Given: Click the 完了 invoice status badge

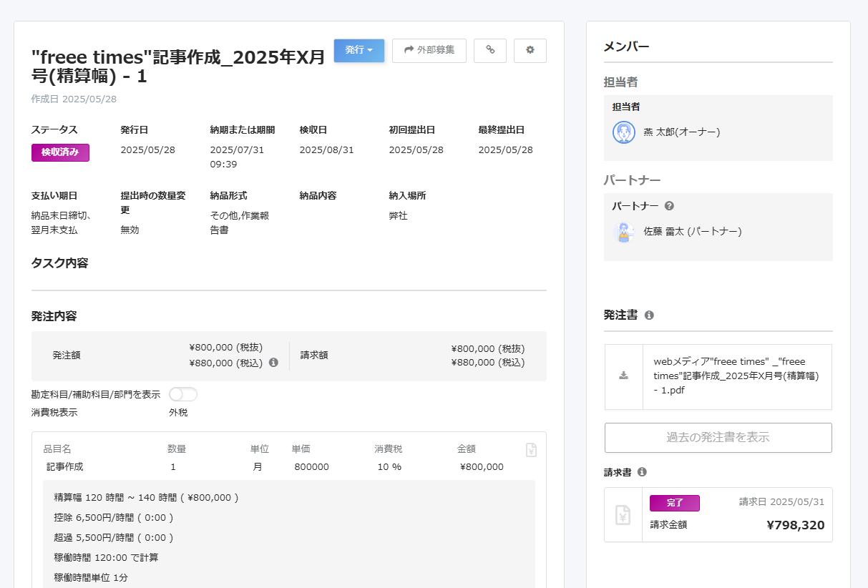Looking at the screenshot, I should pos(675,503).
